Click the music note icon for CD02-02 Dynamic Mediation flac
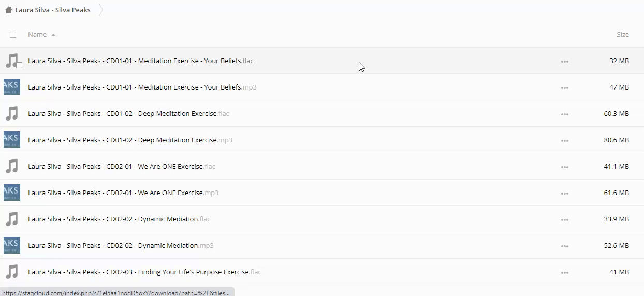 pos(12,219)
